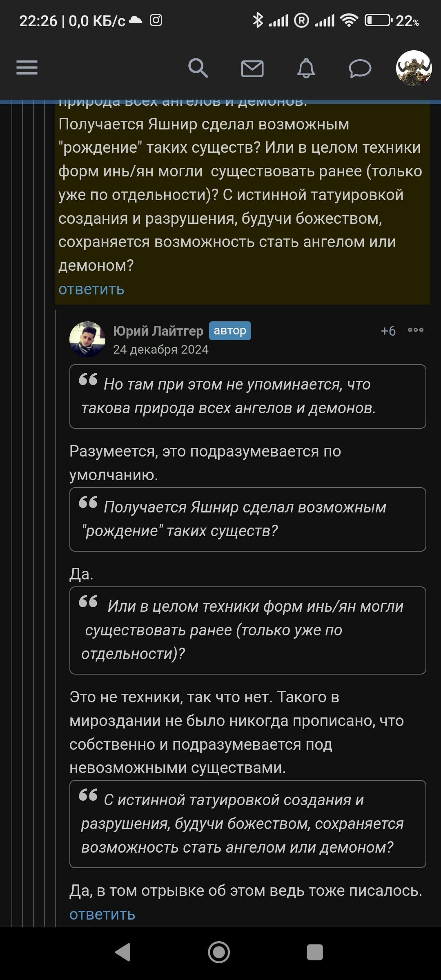The image size is (441, 980).
Task: Open the three-dots comment options menu
Action: pos(416,330)
